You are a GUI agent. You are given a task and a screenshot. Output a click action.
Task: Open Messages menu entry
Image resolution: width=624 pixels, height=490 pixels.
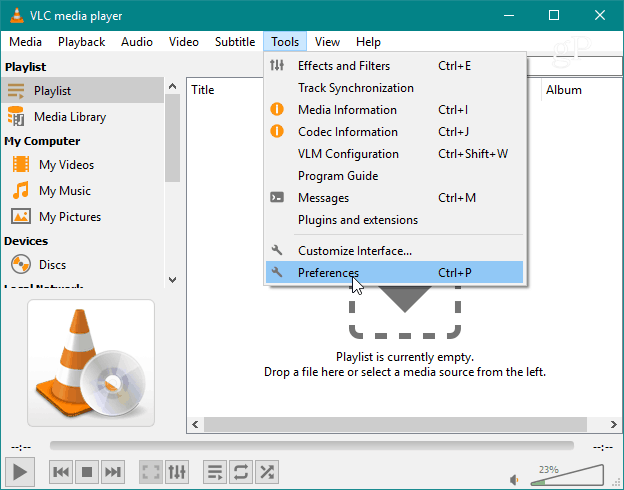(x=394, y=198)
